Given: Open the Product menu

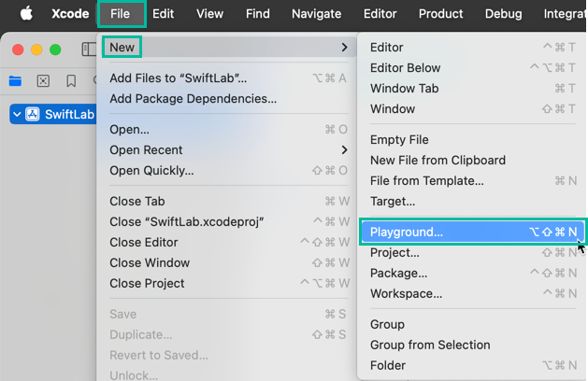Looking at the screenshot, I should pos(440,14).
